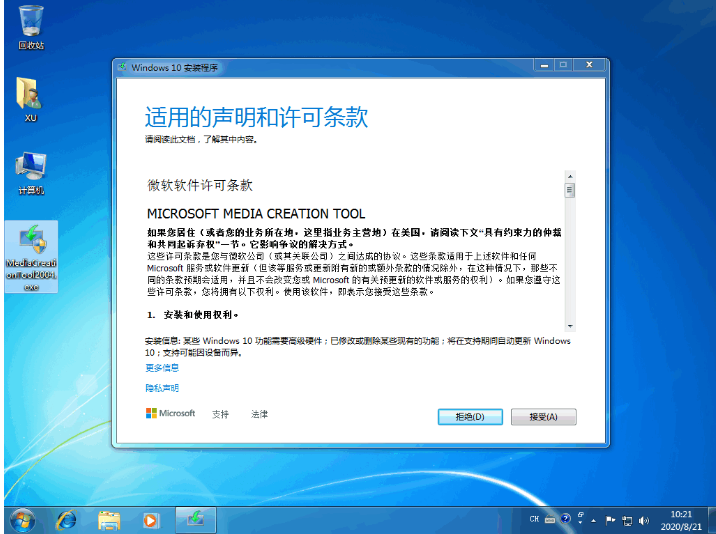The height and width of the screenshot is (534, 716).
Task: Click the Microsoft logo in dialog footer
Action: pyautogui.click(x=170, y=414)
